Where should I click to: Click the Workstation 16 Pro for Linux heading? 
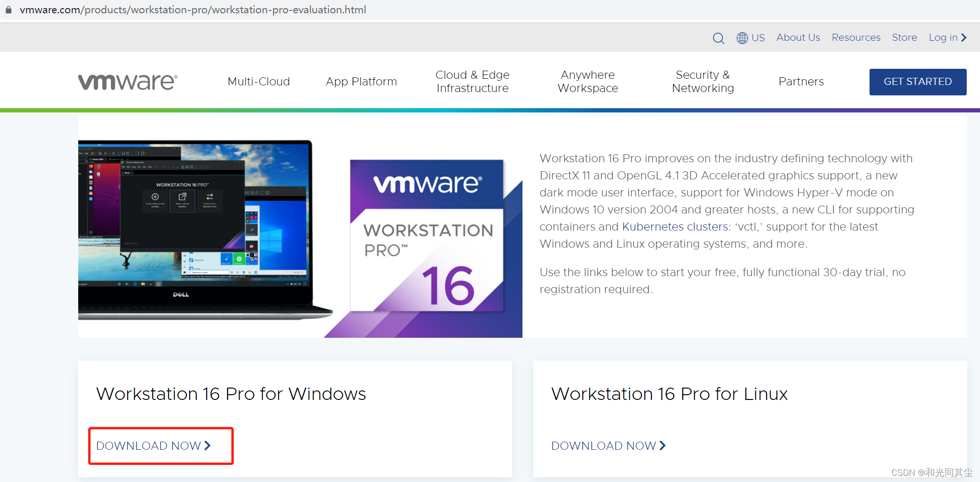669,394
